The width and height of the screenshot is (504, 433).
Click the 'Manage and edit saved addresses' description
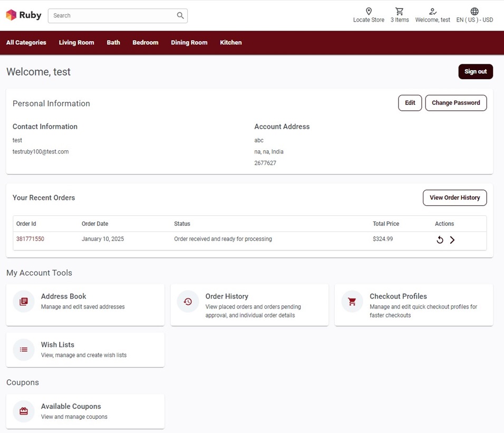[x=83, y=306]
